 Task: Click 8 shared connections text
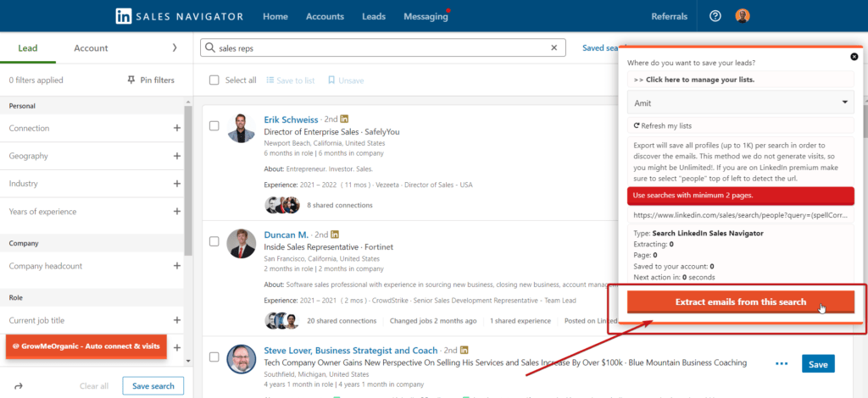point(340,205)
